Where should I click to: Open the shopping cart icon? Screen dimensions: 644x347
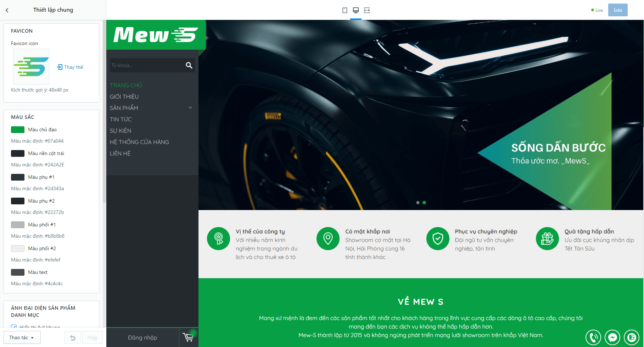coord(188,337)
